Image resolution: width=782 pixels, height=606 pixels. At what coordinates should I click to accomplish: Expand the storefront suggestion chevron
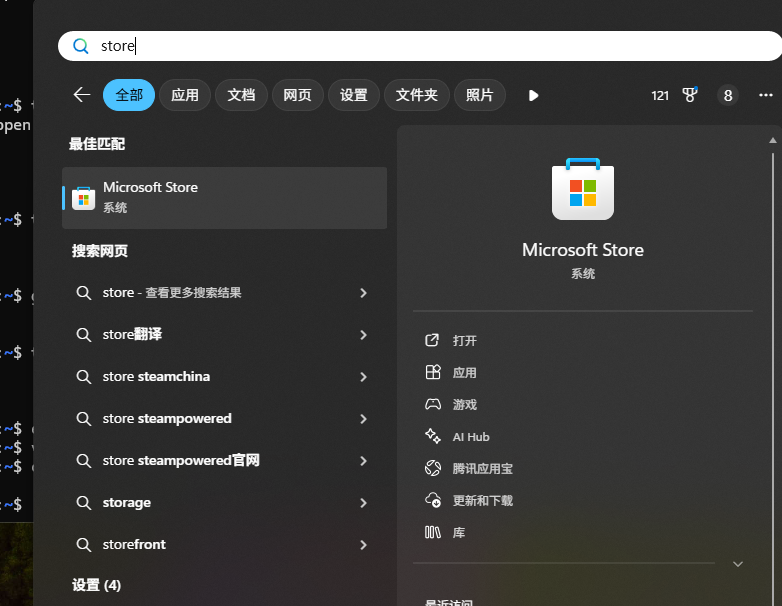pos(364,545)
